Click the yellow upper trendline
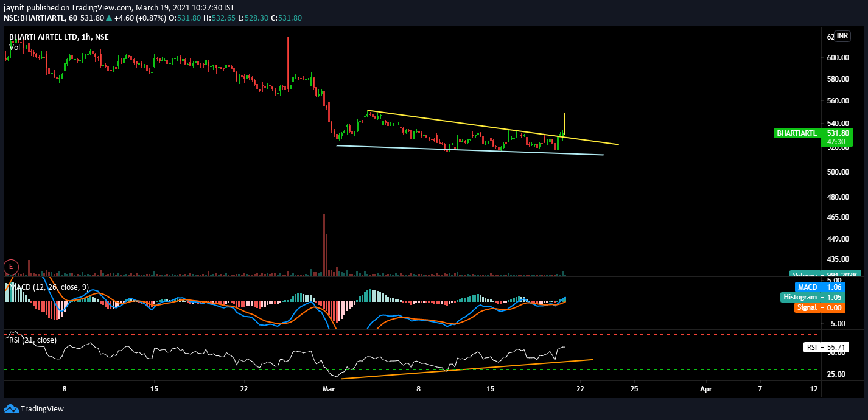Screen dimensions: 868x420 click(x=493, y=128)
